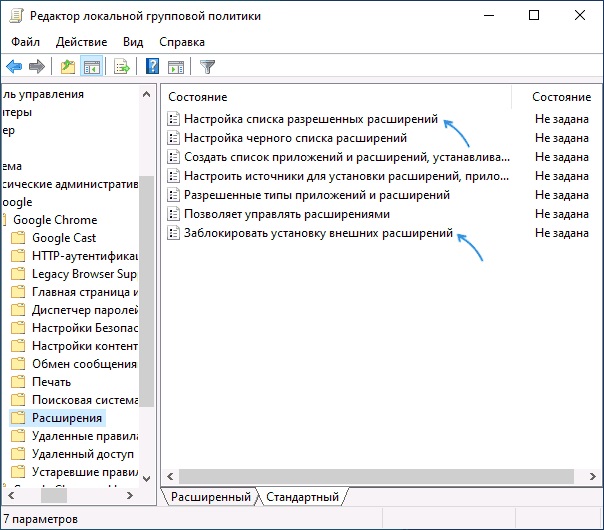
Task: Switch to the Расширенный tab
Action: pos(211,497)
